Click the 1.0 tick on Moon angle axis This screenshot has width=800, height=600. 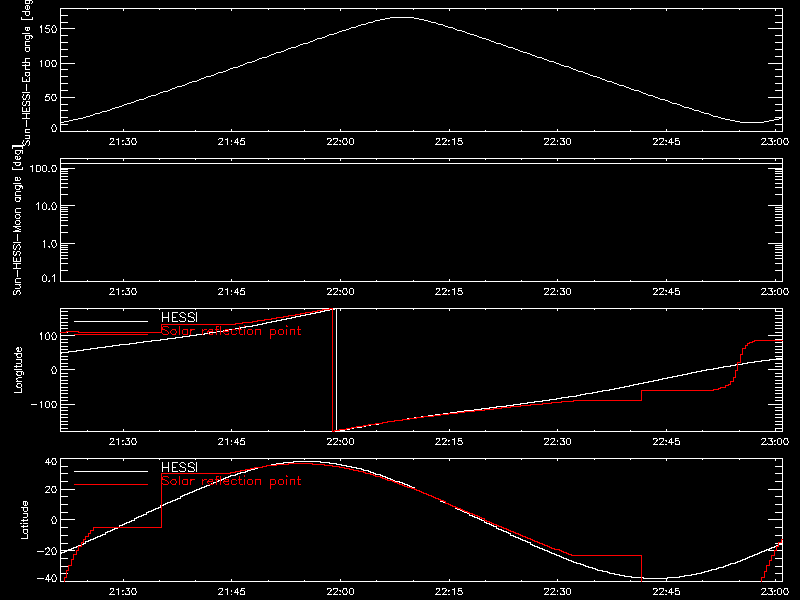(49, 244)
